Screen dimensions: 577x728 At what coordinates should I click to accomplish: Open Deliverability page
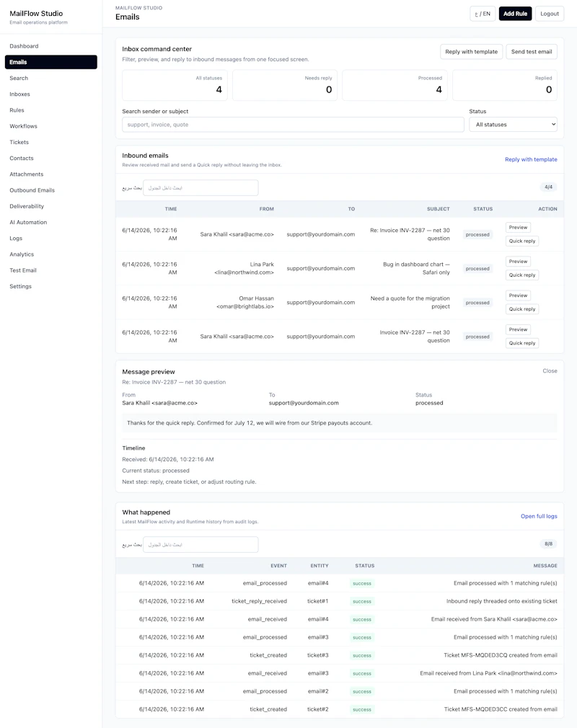point(27,206)
